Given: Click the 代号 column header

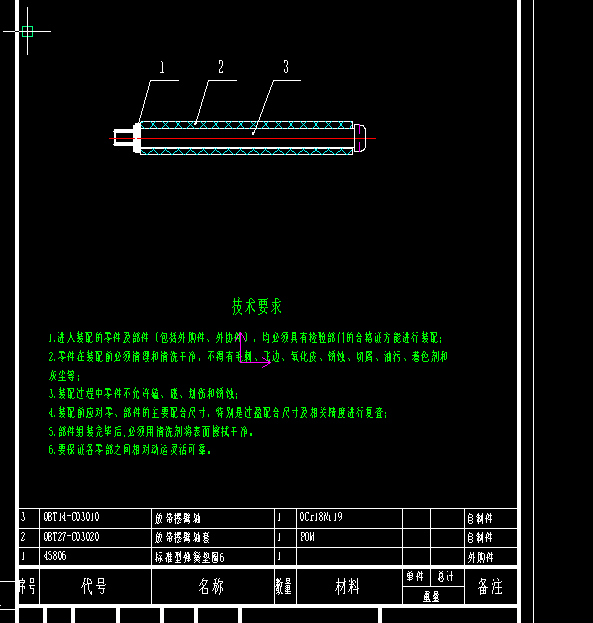Looking at the screenshot, I should (94, 586).
